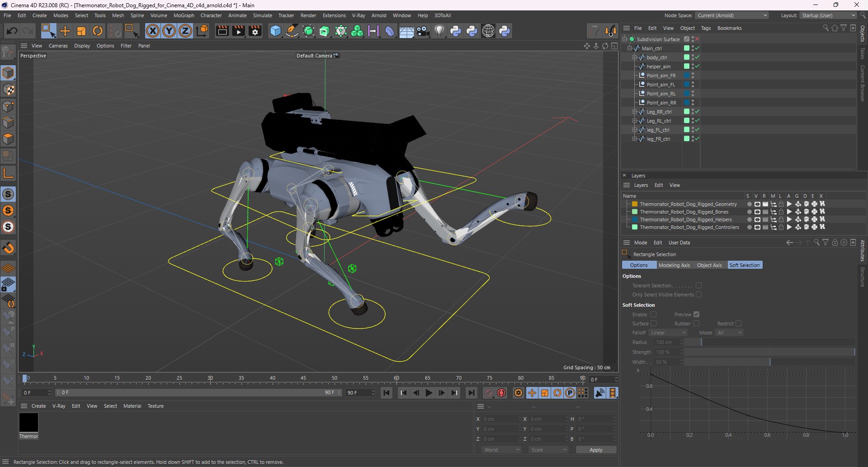868x467 pixels.
Task: Open Edit Render Settings icon
Action: point(255,31)
